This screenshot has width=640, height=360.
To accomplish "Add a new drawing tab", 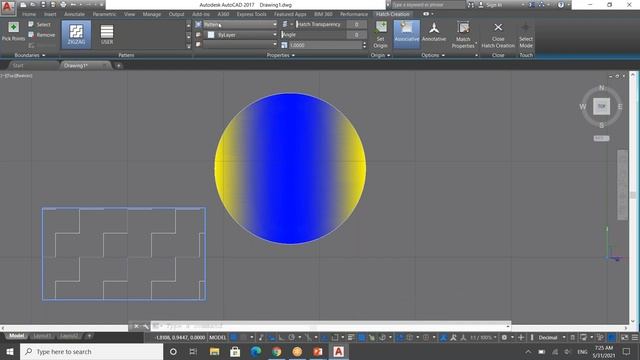I will point(118,65).
